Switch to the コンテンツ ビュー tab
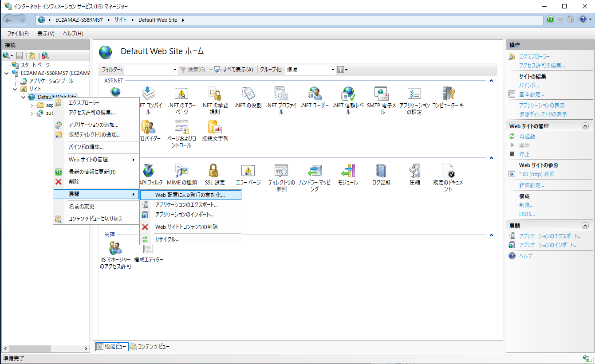 point(150,347)
